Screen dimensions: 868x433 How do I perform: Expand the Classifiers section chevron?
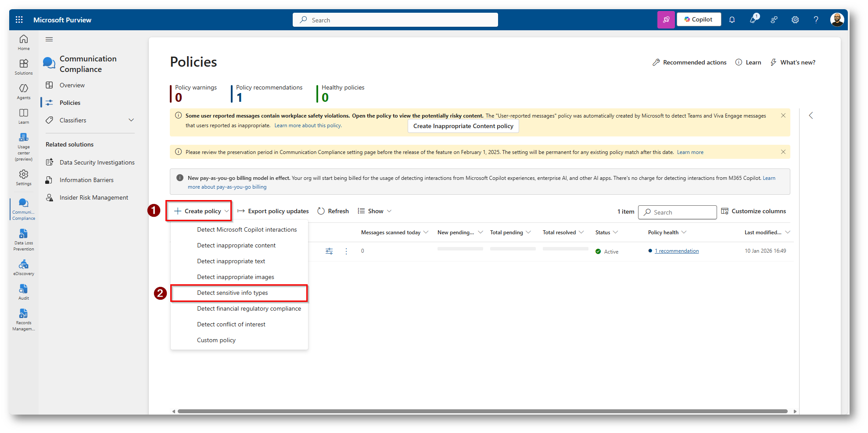131,120
